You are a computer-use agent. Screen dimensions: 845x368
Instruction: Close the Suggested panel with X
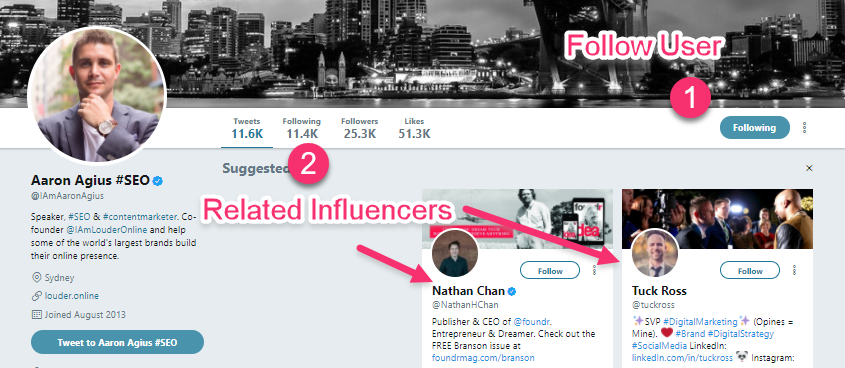click(809, 168)
